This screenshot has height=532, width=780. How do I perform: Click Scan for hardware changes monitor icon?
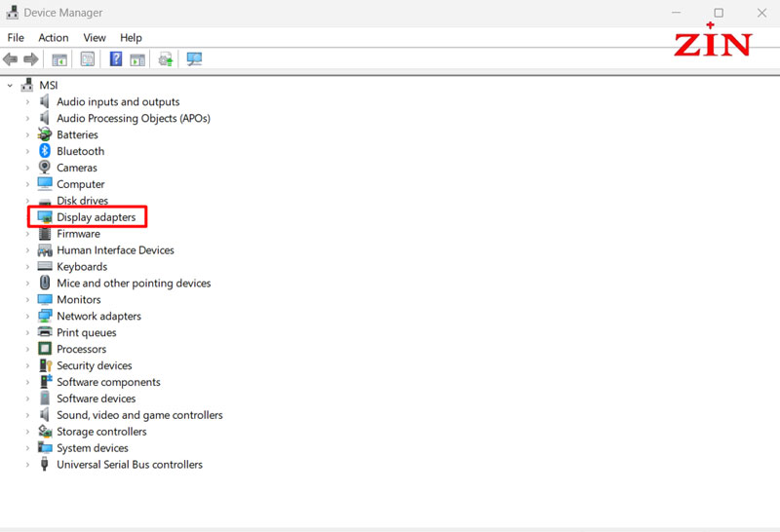click(194, 59)
